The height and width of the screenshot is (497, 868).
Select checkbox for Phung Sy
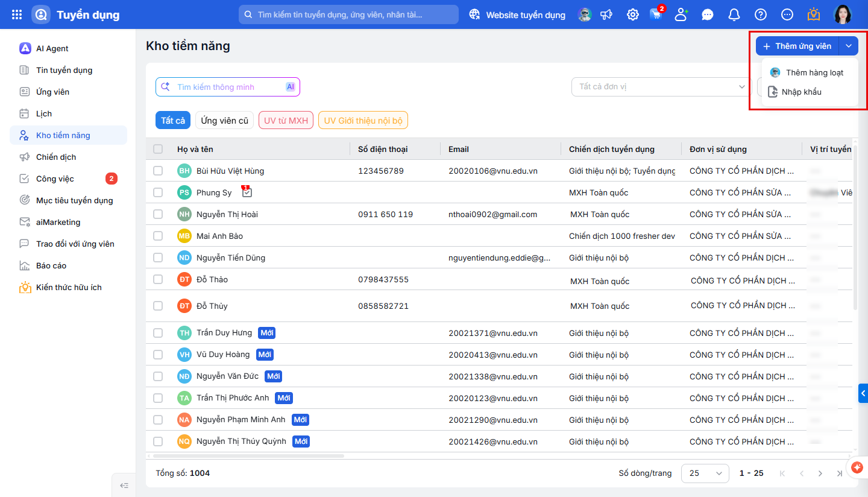click(x=158, y=192)
